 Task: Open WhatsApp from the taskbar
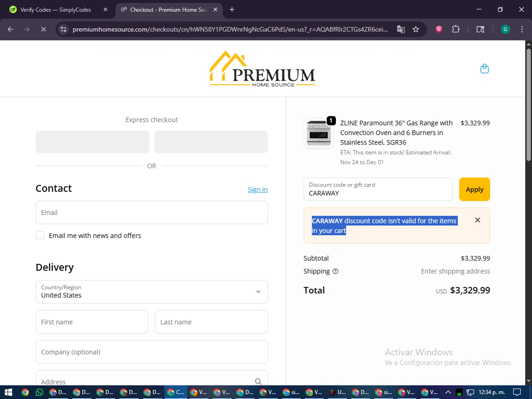(x=39, y=392)
